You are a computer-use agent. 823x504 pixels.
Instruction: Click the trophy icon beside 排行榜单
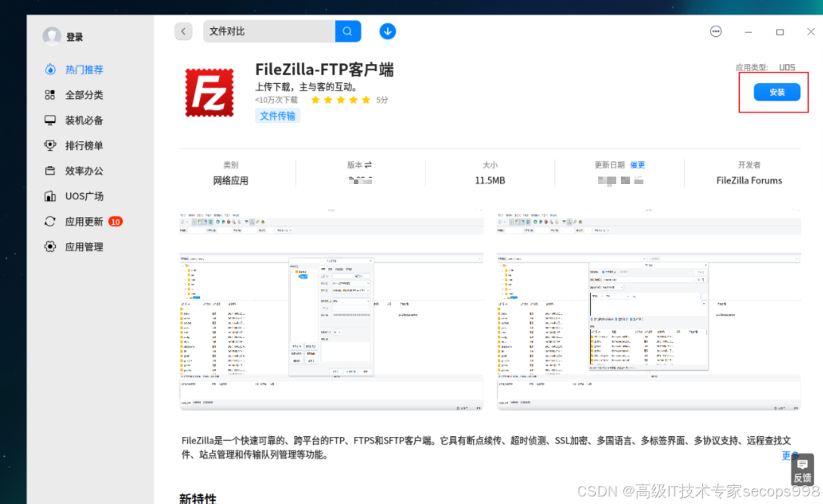coord(50,146)
